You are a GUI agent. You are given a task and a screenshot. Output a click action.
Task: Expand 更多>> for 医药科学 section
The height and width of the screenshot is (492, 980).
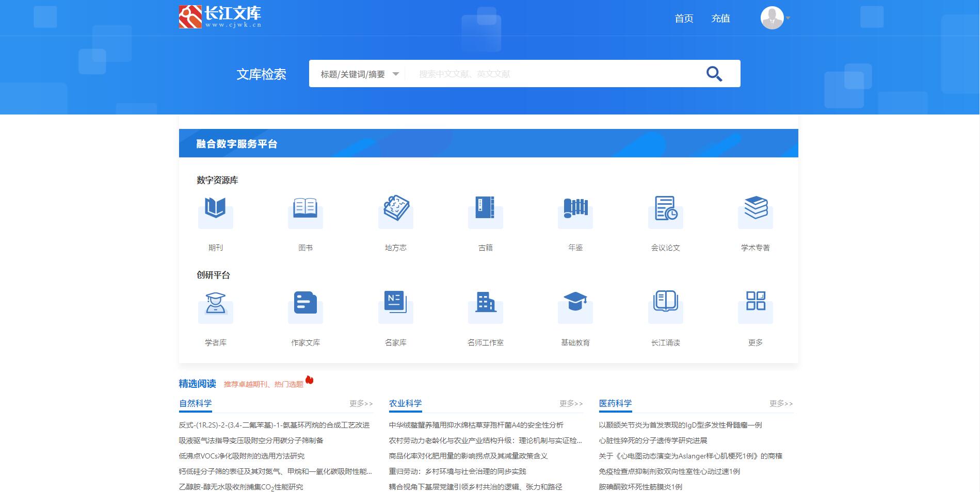click(x=781, y=403)
